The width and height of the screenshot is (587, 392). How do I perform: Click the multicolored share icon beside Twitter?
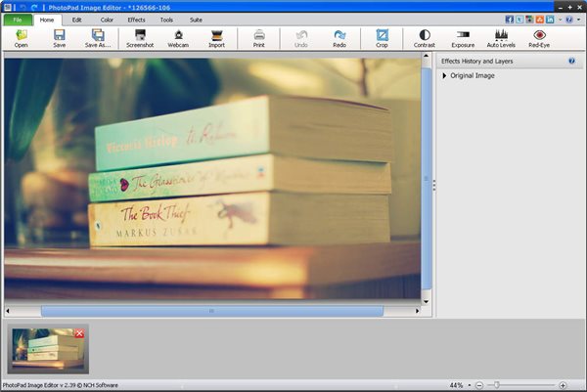pyautogui.click(x=529, y=20)
